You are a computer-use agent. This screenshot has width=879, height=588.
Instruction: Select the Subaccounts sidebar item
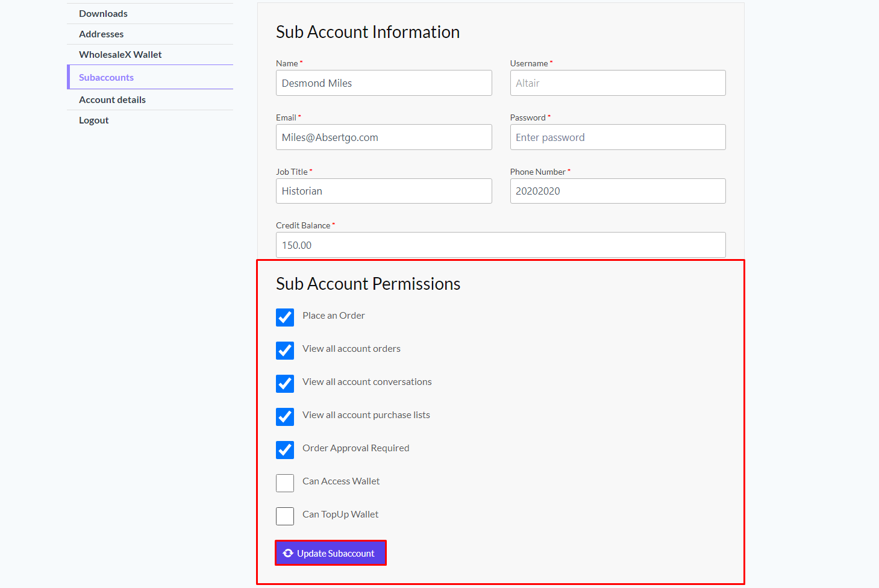[150, 77]
